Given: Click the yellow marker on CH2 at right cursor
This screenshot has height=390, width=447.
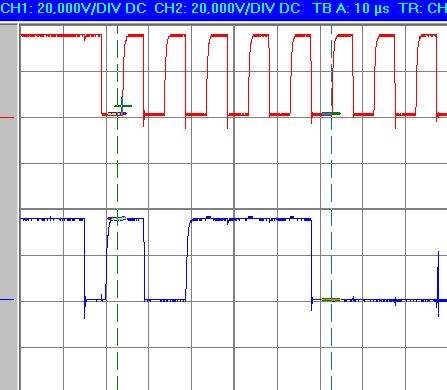Looking at the screenshot, I should (x=331, y=300).
